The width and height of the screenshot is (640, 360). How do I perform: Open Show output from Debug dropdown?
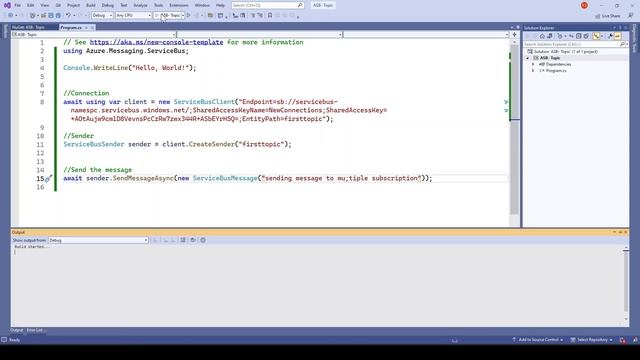(98, 240)
